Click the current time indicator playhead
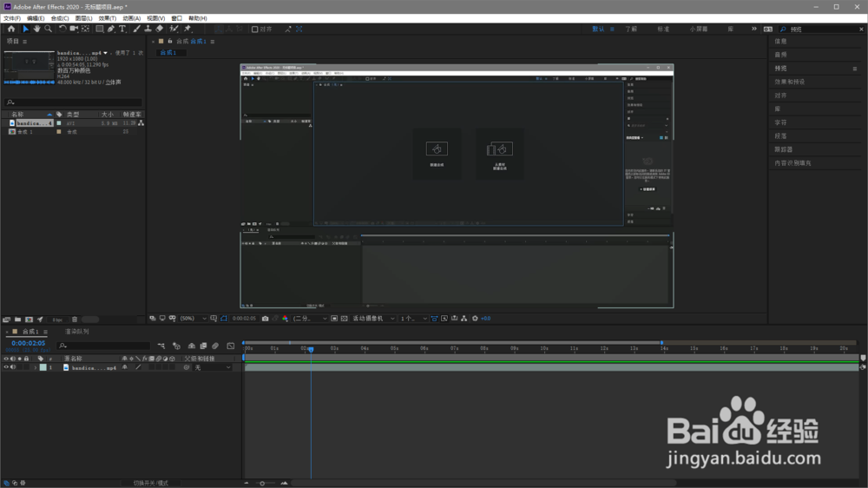The width and height of the screenshot is (868, 488). tap(311, 349)
